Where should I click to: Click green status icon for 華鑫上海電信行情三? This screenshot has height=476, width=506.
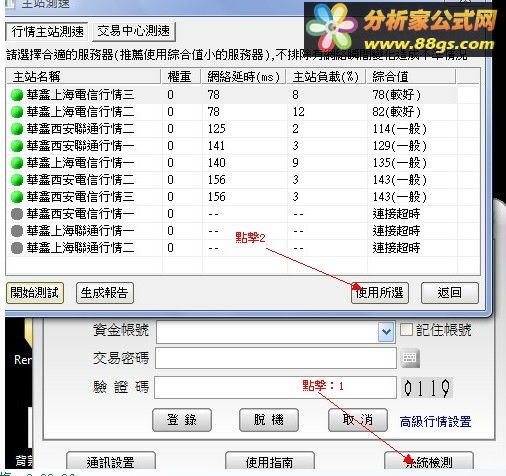point(17,95)
